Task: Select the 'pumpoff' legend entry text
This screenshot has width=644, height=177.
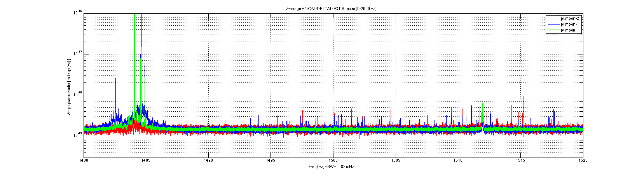Action: (x=569, y=30)
